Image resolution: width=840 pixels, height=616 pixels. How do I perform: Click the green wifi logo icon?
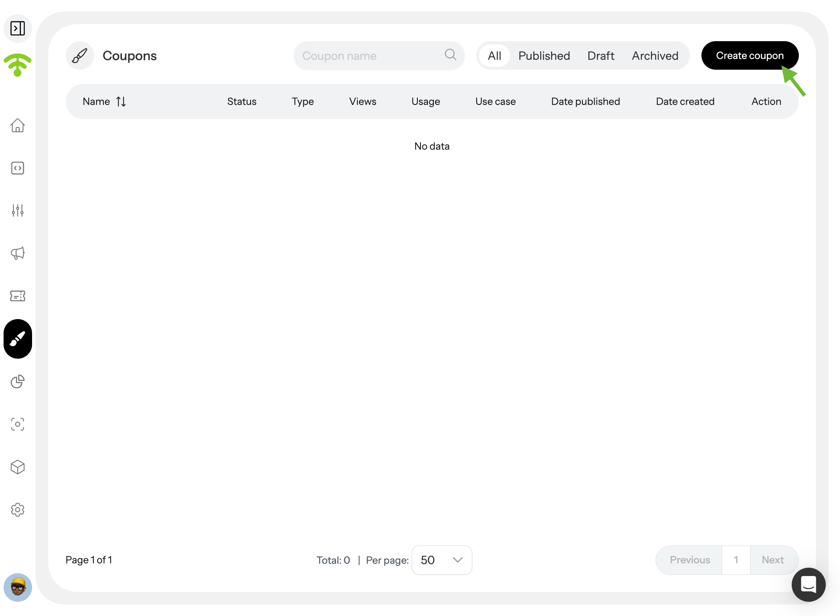[x=17, y=65]
